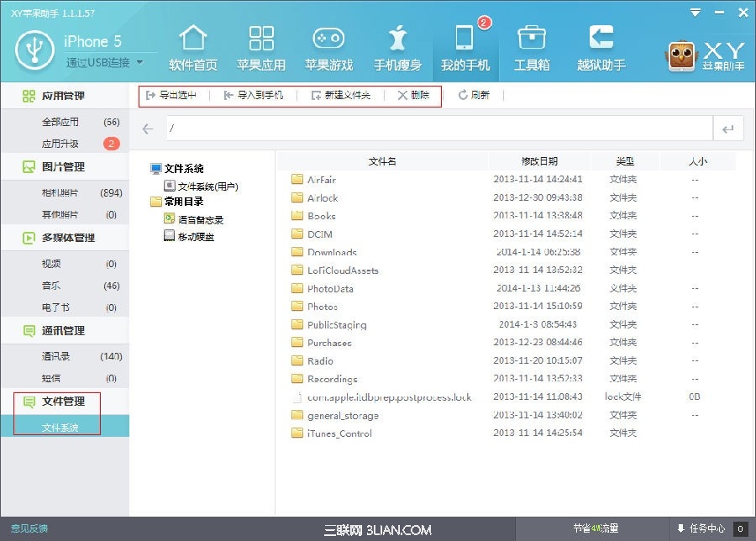
Task: Open the USB 连接 dropdown arrow
Action: (x=138, y=64)
